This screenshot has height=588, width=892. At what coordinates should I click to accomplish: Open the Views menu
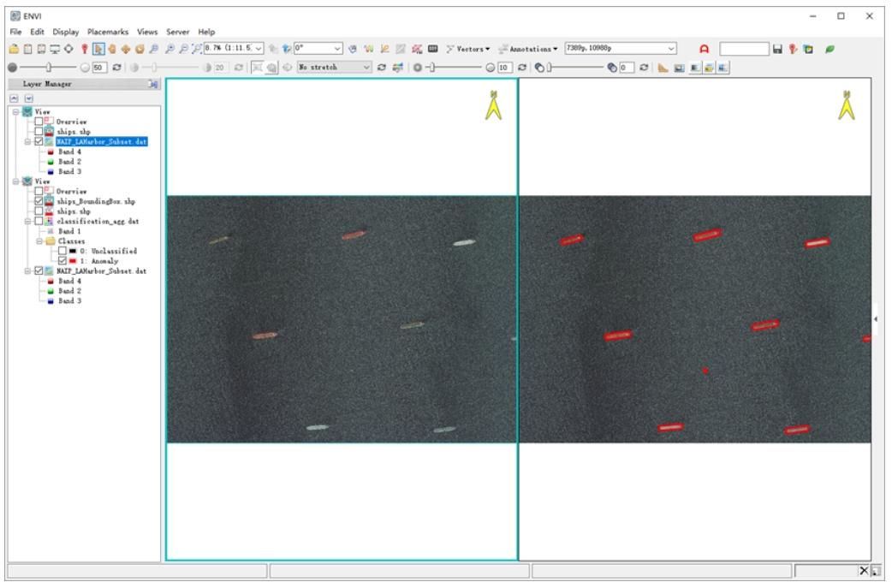pos(147,32)
